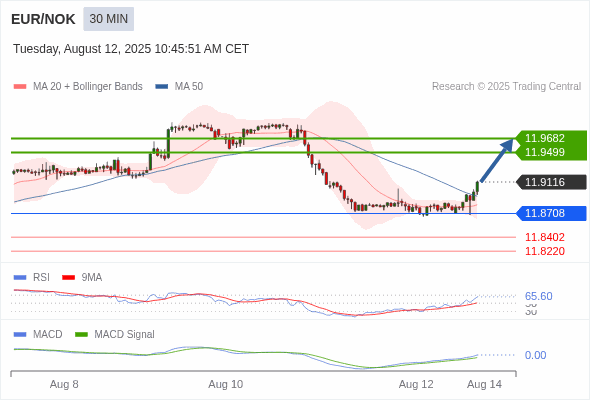
Task: Click the '9MA' legend label
Action: pos(92,278)
